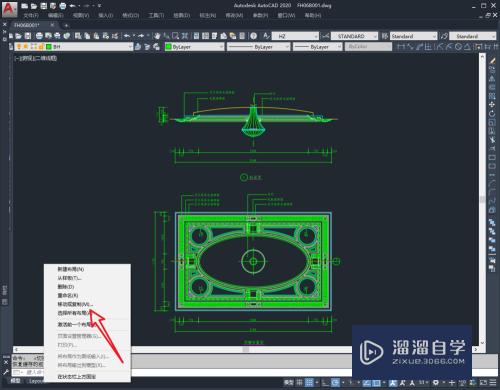500x390 pixels.
Task: Click the Help question mark icon
Action: pos(254,36)
